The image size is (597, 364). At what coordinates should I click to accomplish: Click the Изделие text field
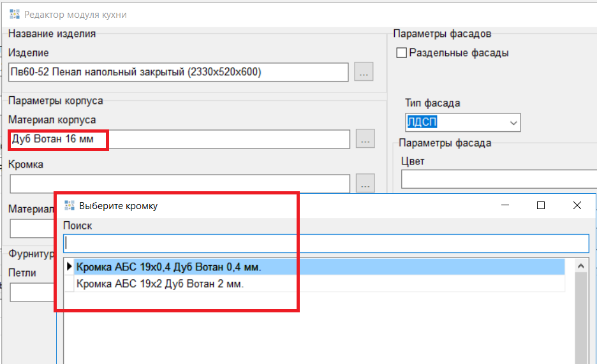pos(179,72)
